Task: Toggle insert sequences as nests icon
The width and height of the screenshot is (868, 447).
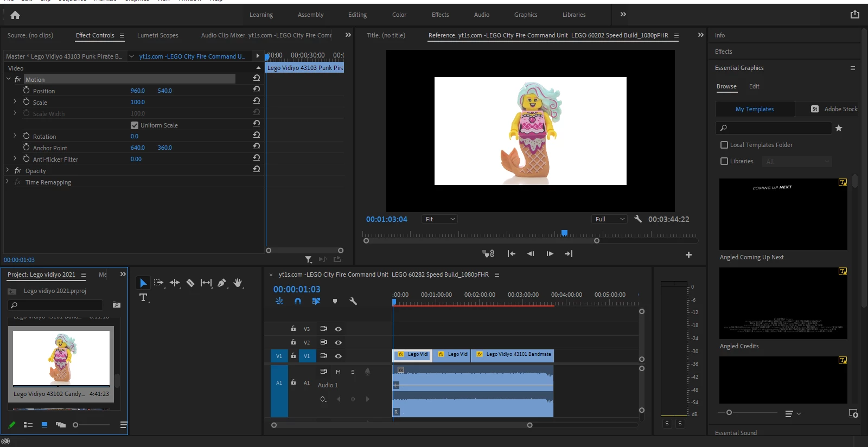Action: point(279,301)
